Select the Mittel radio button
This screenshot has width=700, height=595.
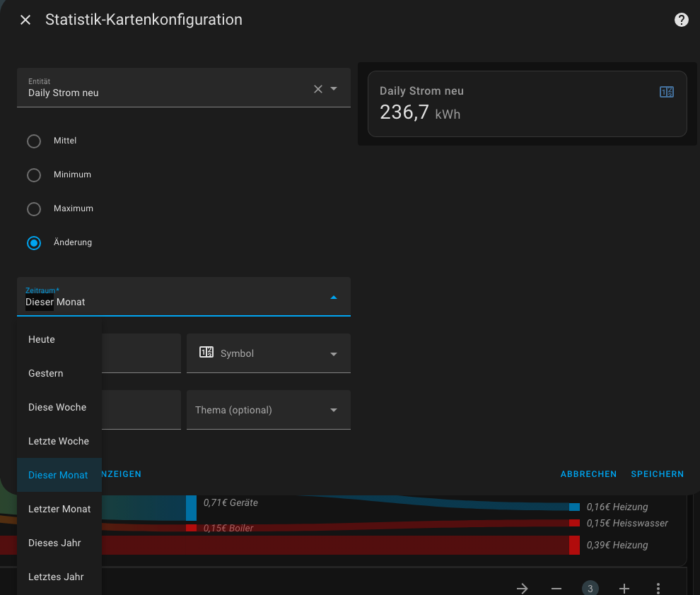click(x=34, y=141)
